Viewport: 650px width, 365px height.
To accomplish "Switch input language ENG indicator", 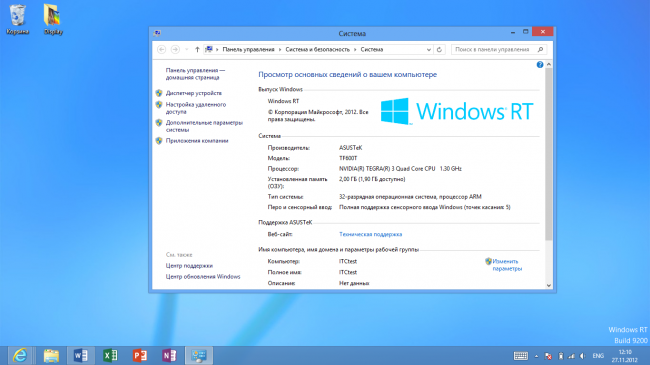I will point(598,356).
